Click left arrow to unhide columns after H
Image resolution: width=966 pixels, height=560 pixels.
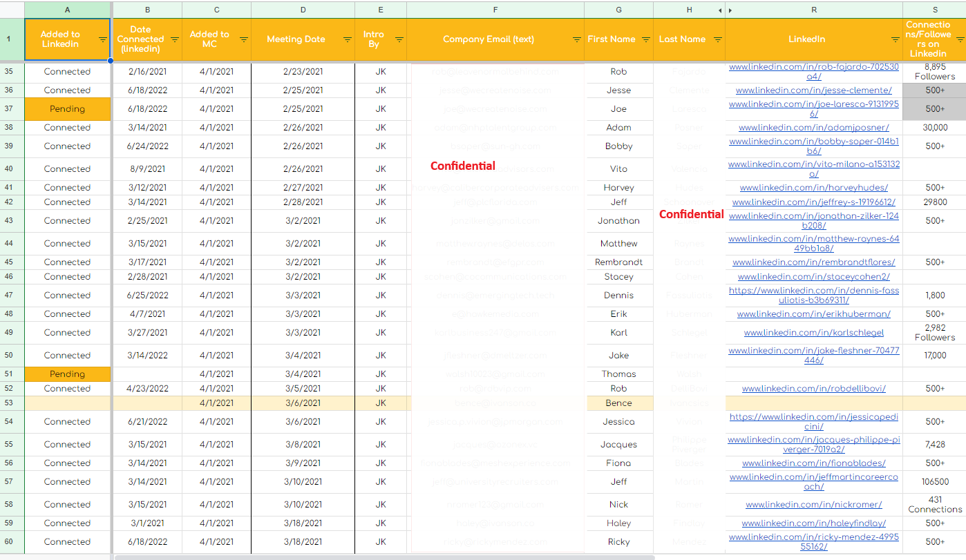point(720,10)
